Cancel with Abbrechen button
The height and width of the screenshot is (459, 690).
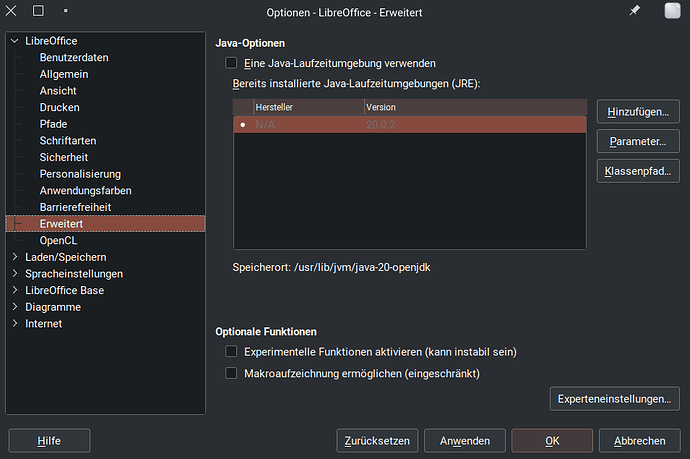639,441
